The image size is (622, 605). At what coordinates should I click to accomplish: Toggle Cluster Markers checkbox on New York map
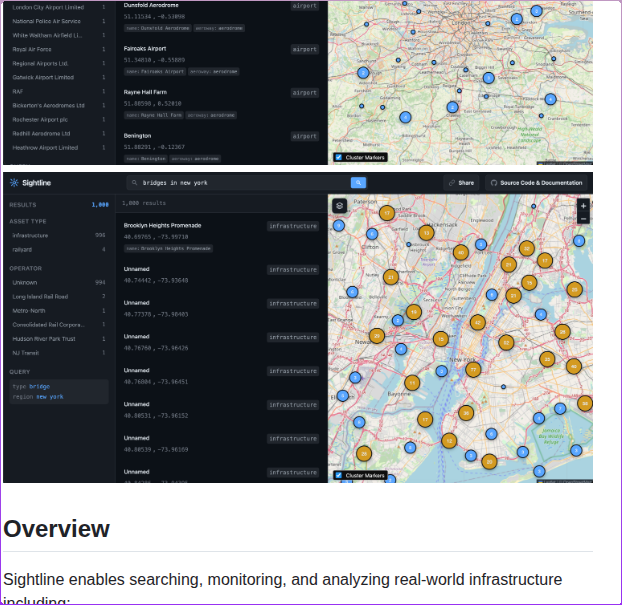click(x=339, y=475)
